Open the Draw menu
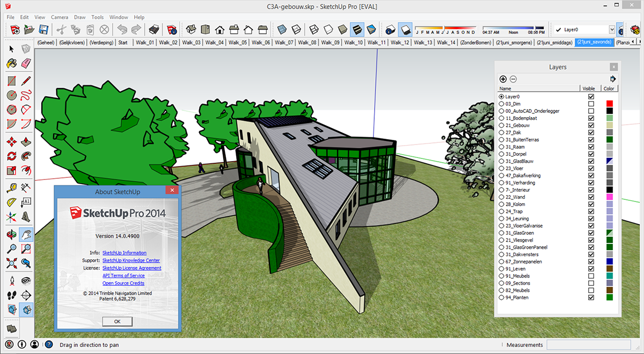This screenshot has height=354, width=644. 79,17
